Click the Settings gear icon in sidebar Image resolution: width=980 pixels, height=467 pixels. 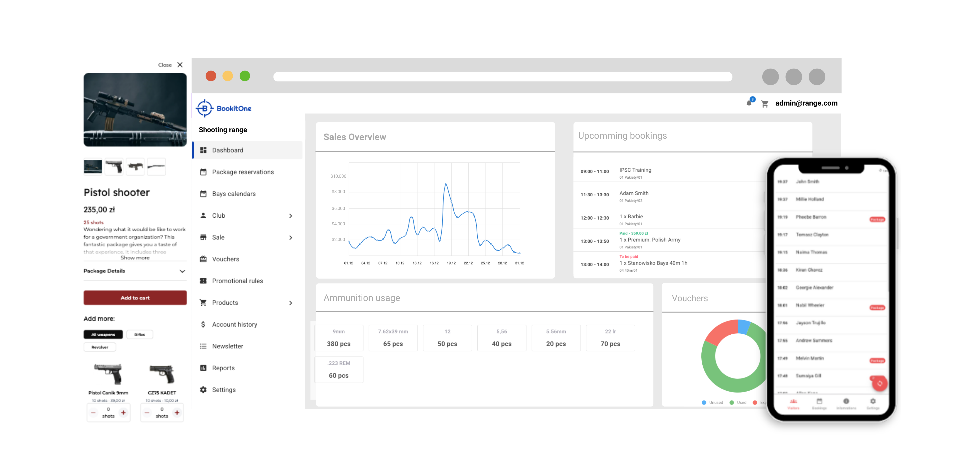pos(203,390)
